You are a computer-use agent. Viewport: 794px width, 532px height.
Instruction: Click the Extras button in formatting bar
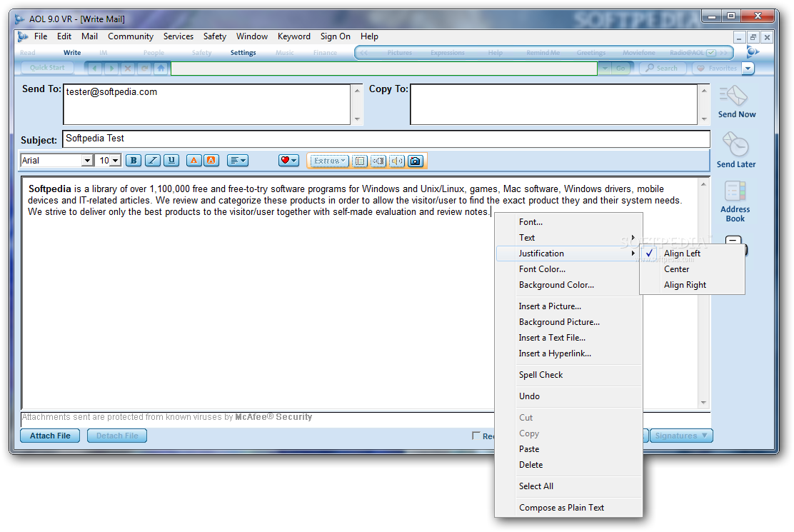point(328,161)
